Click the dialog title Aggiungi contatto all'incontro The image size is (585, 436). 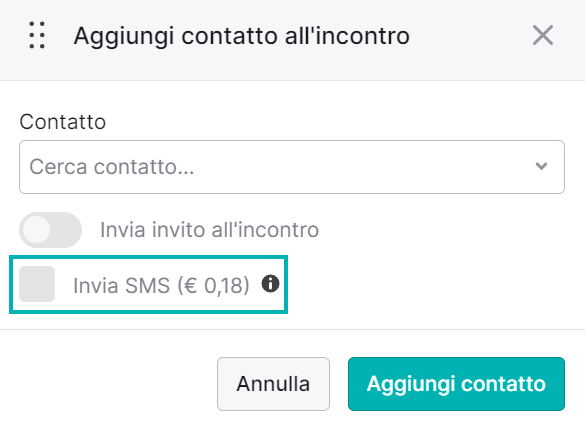(242, 36)
